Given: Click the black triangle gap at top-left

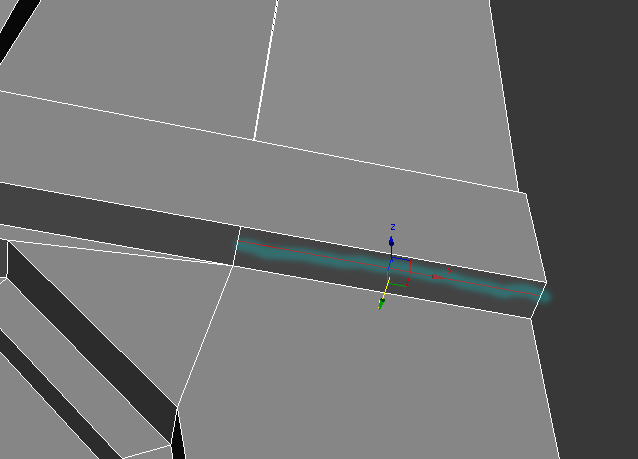Looking at the screenshot, I should click(x=15, y=40).
